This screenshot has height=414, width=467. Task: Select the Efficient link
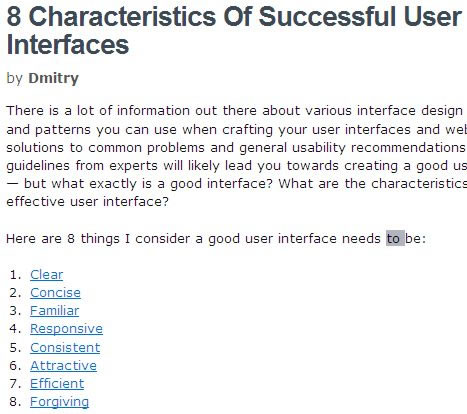point(57,384)
